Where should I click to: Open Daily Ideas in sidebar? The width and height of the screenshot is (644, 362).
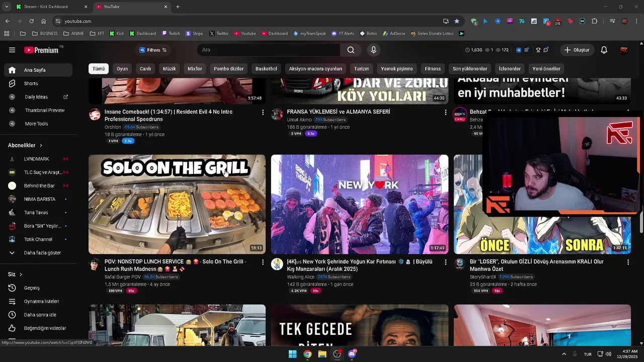(x=38, y=97)
